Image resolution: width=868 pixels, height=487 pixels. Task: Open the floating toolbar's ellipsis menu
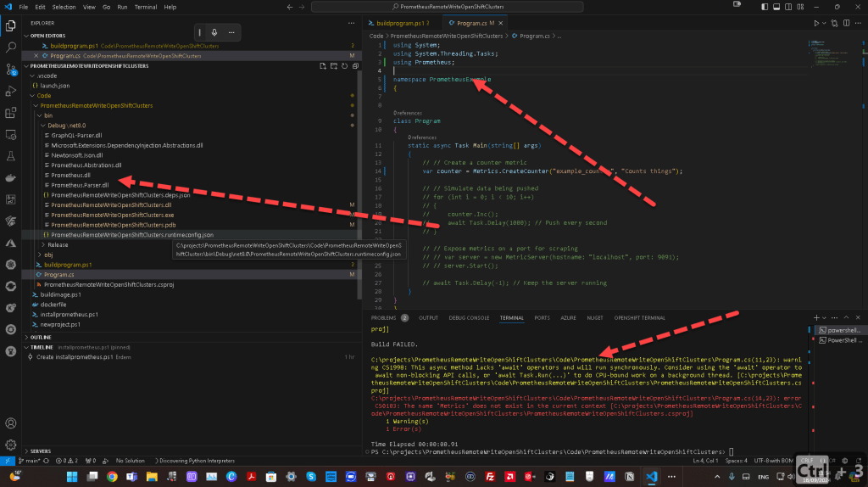coord(231,33)
